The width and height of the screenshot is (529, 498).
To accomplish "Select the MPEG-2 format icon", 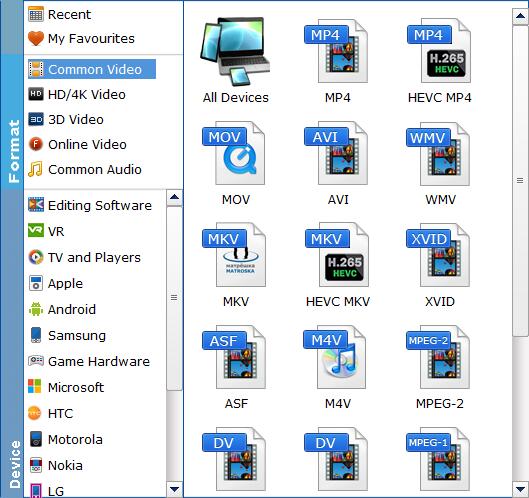I will pyautogui.click(x=438, y=357).
